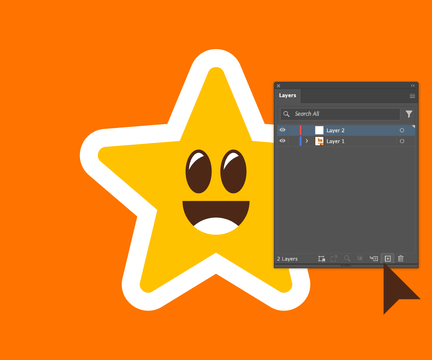Click the white Layer 2 thumbnail
This screenshot has width=432, height=360.
point(319,130)
